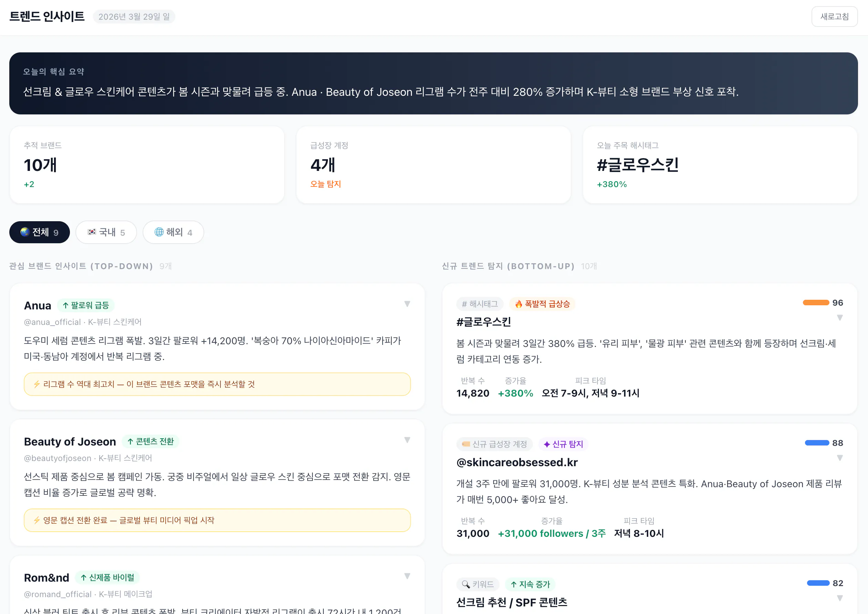868x614 pixels.
Task: Click the Korean flag icon in 국내 tab
Action: tap(92, 232)
